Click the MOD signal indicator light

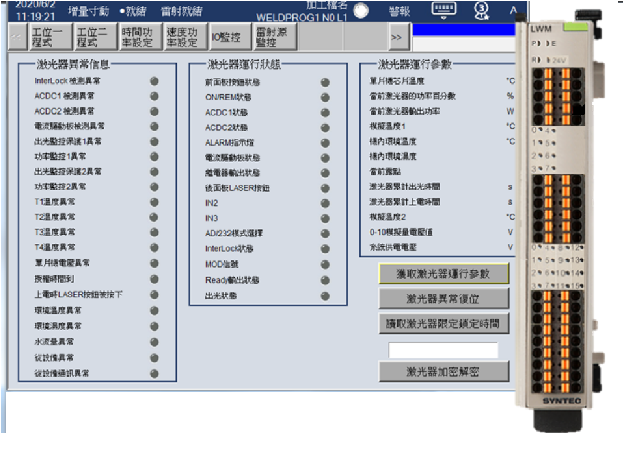point(325,264)
